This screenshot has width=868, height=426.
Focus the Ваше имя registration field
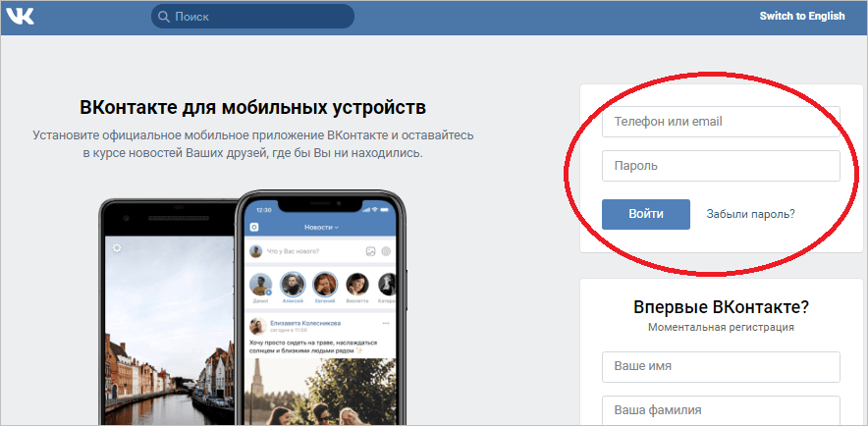(722, 367)
